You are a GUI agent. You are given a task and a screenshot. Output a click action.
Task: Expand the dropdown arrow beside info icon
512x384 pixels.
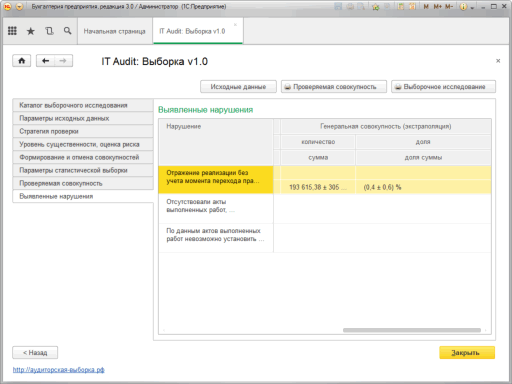(x=472, y=8)
